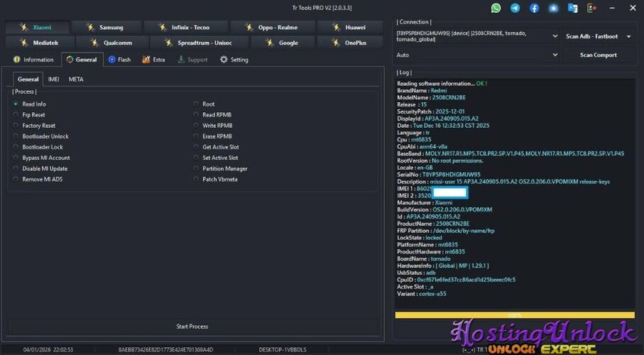The image size is (644, 355).
Task: Select the General sub-tab
Action: pyautogui.click(x=28, y=80)
